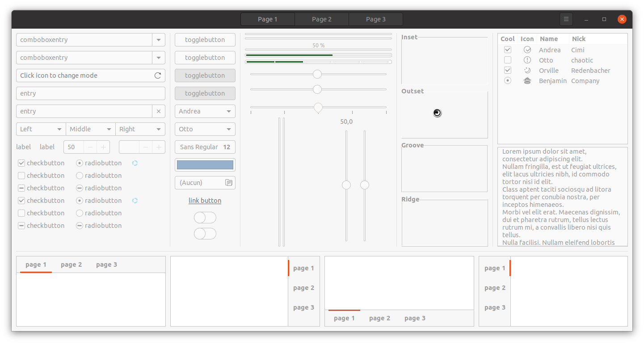Switch to Page 1 in the header bar

268,19
